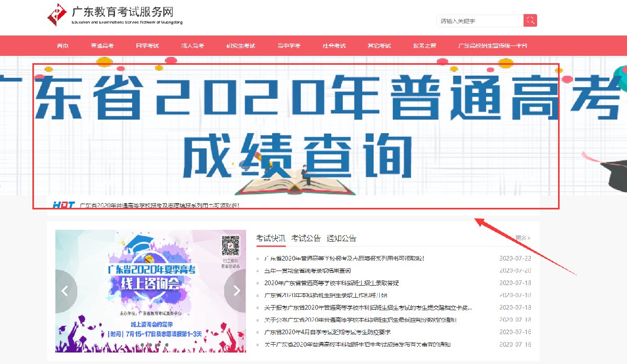Select 自学考试 from the nav bar
The width and height of the screenshot is (627, 364).
click(x=147, y=46)
